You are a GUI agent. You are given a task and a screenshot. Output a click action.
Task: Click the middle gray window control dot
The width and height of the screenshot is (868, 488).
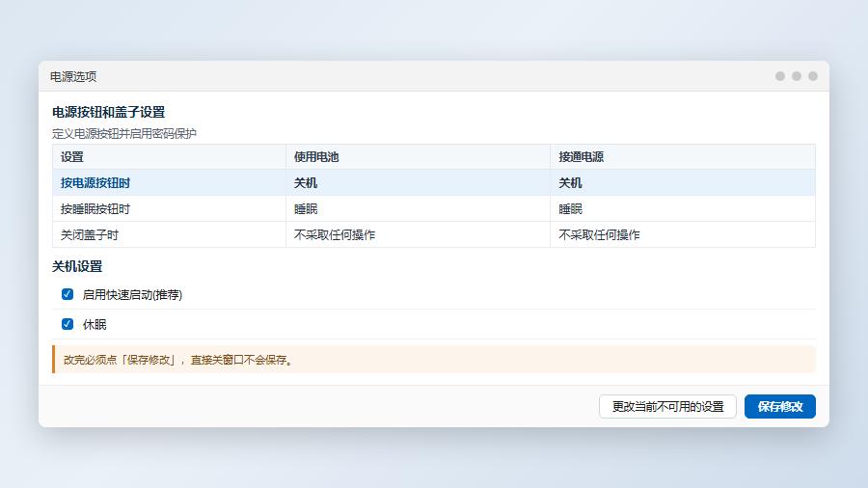(x=797, y=76)
